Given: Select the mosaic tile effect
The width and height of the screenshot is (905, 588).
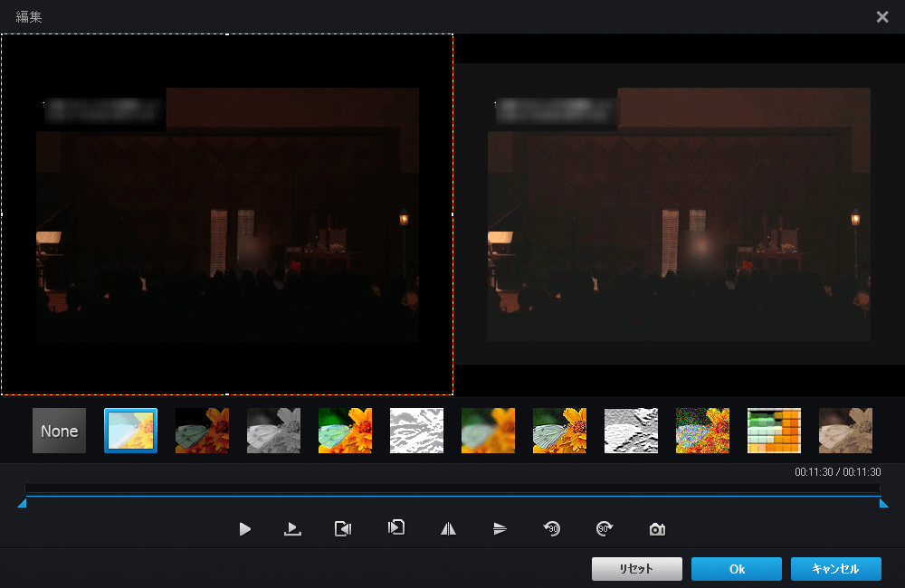Looking at the screenshot, I should click(x=774, y=431).
